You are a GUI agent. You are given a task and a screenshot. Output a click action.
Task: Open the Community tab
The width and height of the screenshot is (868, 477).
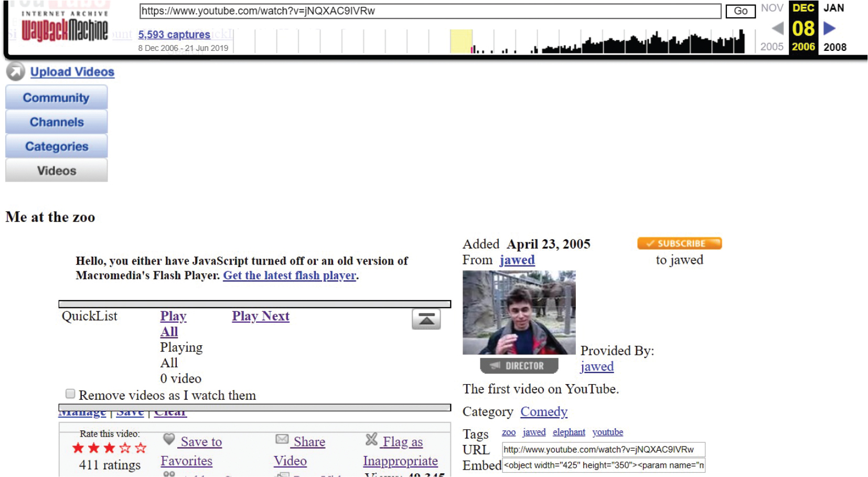[x=57, y=98]
